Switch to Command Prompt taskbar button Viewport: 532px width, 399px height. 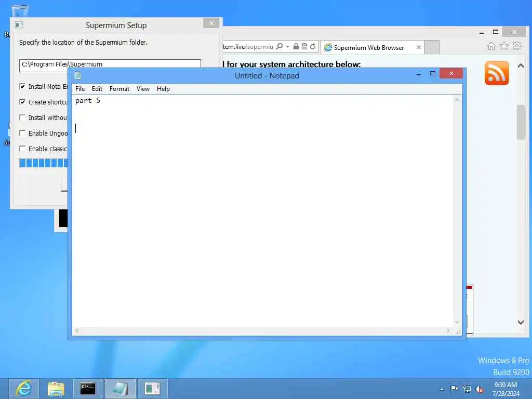click(x=88, y=389)
